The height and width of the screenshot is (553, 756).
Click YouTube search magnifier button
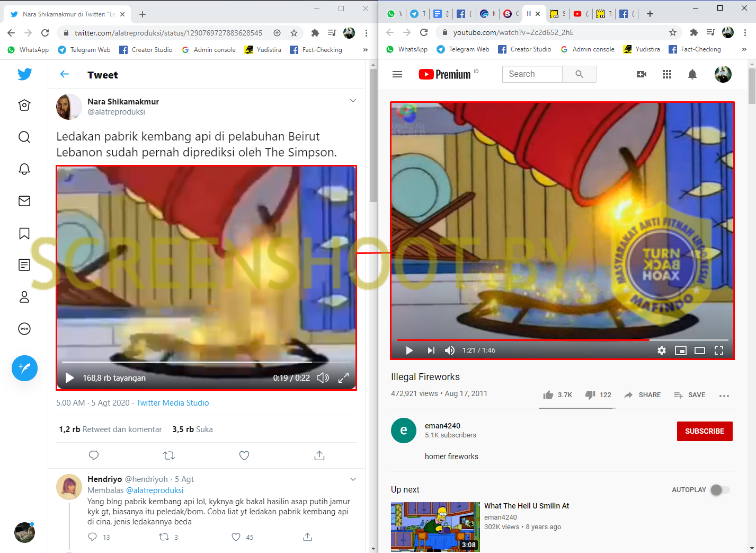[579, 74]
